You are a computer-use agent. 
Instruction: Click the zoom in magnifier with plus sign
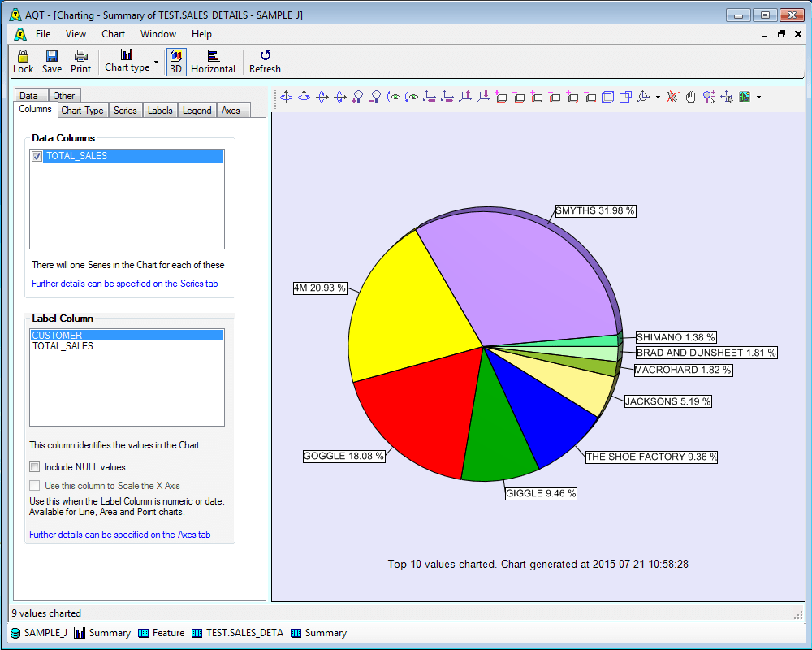[358, 97]
